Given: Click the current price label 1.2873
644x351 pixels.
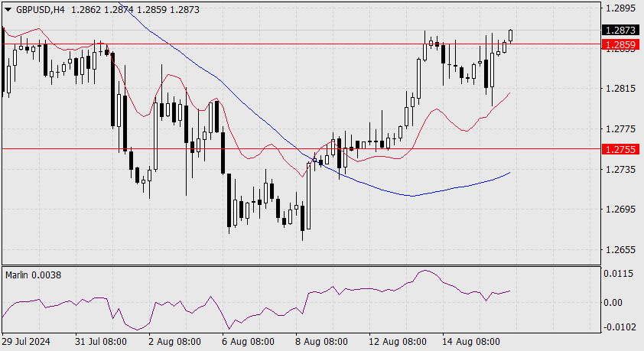Looking at the screenshot, I should (620, 30).
